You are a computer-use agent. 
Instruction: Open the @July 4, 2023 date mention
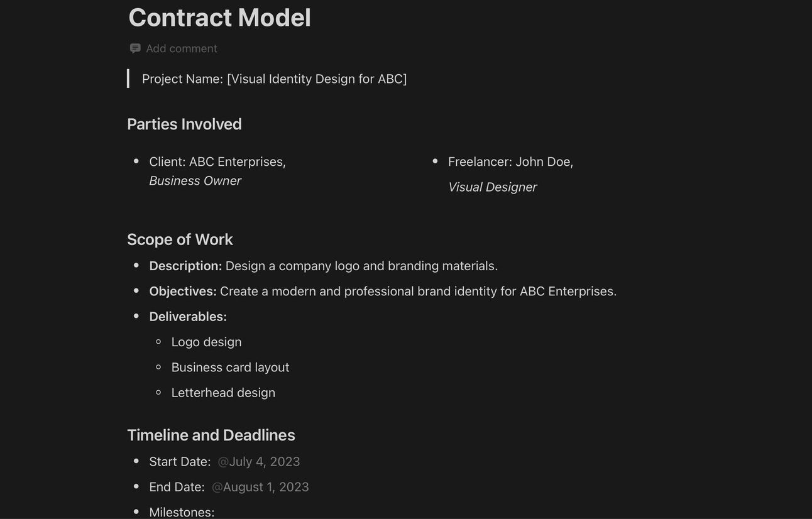pos(259,462)
